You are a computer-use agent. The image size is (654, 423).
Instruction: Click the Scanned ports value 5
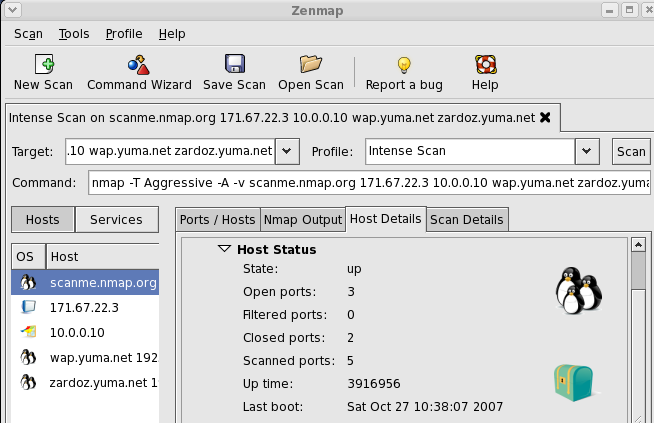point(350,360)
